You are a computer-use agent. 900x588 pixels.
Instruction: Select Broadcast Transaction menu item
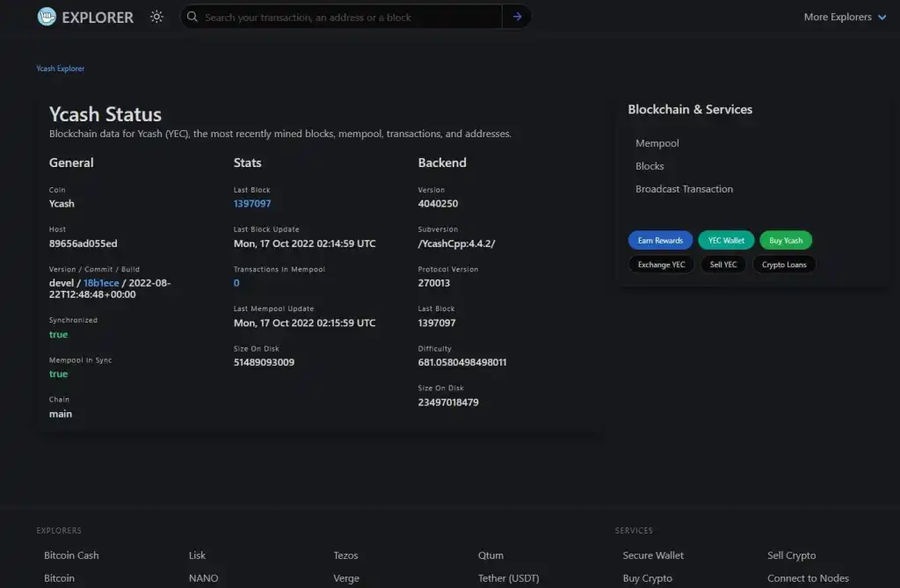click(x=684, y=189)
